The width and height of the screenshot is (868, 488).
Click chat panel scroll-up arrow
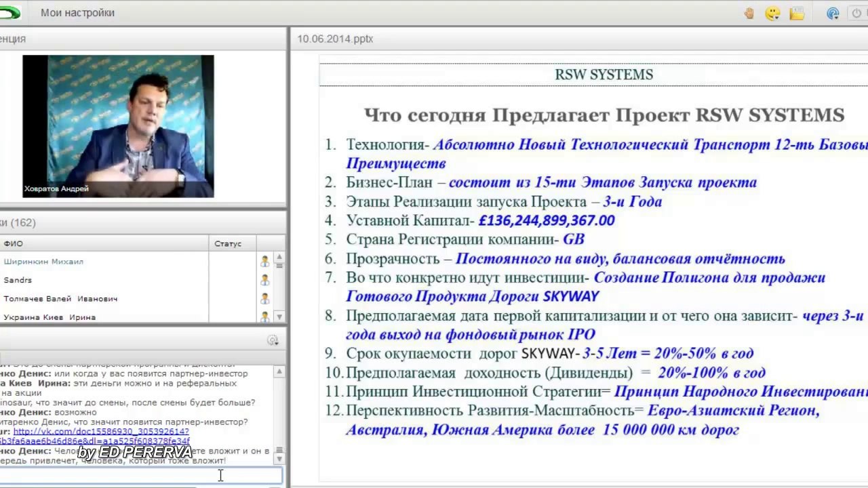click(279, 371)
